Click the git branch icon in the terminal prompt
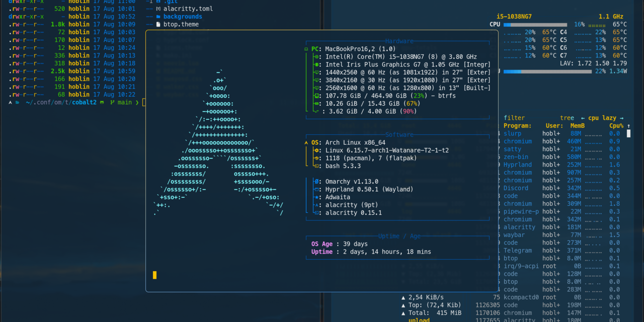This screenshot has height=322, width=644. 113,102
